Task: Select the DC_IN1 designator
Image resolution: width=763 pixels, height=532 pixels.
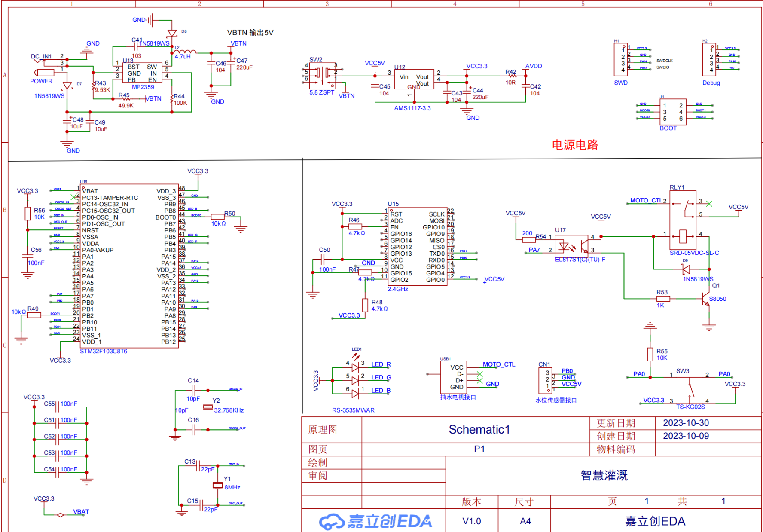Action: (x=41, y=57)
